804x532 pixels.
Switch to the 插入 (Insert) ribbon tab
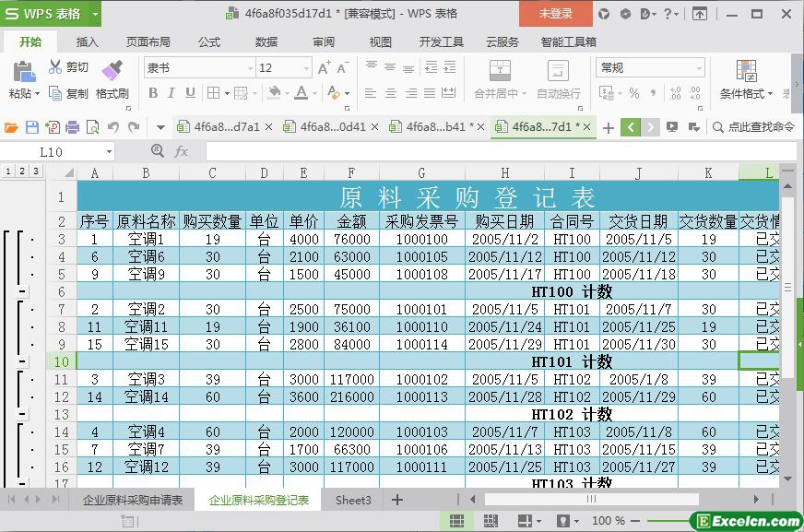[x=87, y=41]
